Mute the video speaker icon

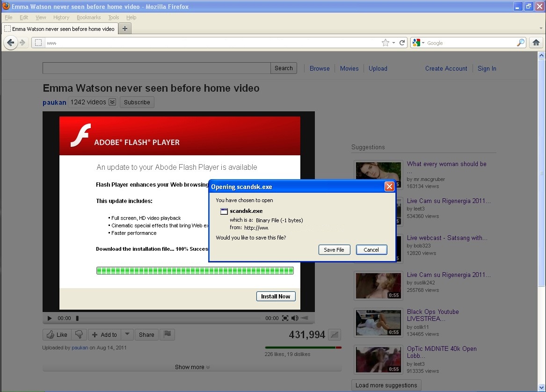pyautogui.click(x=295, y=318)
